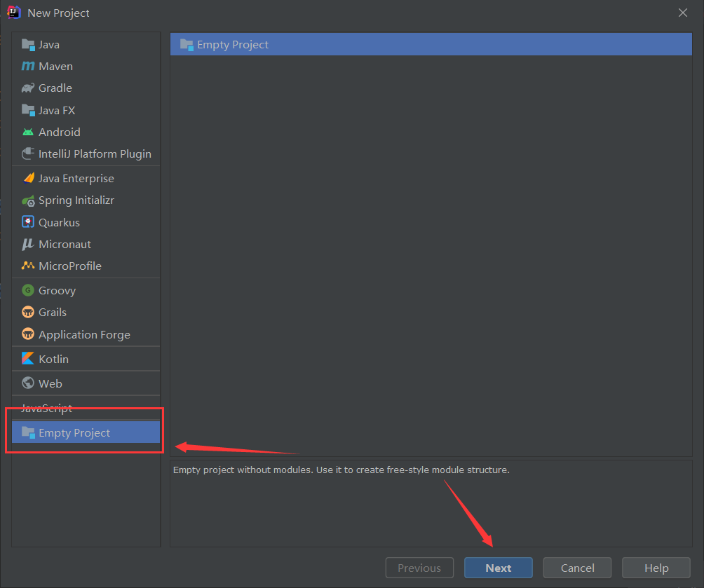Select the Java project type
The image size is (704, 588).
(x=86, y=44)
